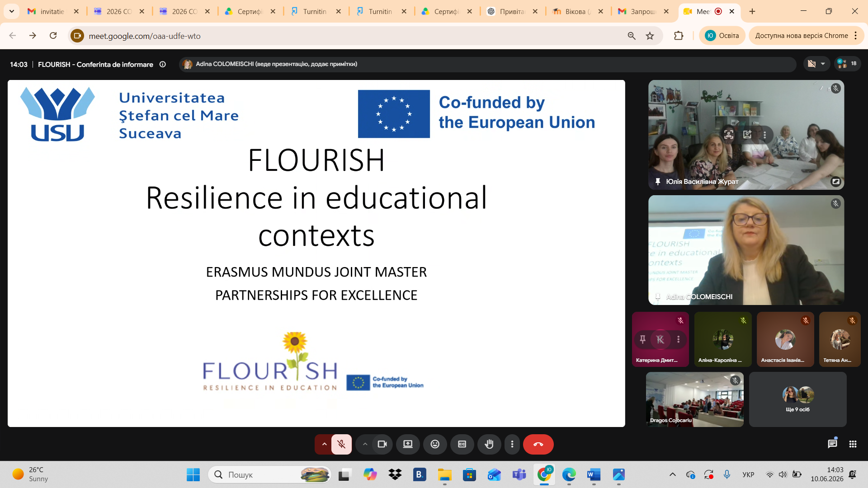Open the participants list showing 18
Screen dimensions: 868x488
[847, 64]
